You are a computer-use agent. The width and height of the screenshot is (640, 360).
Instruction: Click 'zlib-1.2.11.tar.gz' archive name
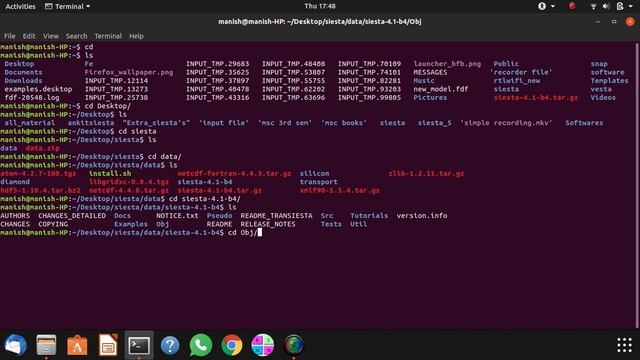tap(426, 173)
